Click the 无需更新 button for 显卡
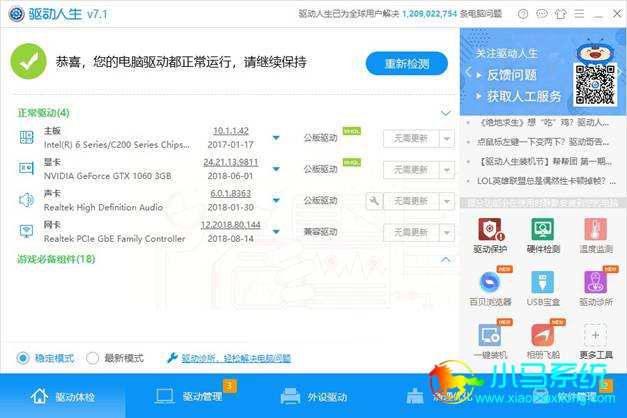Screen dimensions: 627x418 pyautogui.click(x=411, y=170)
